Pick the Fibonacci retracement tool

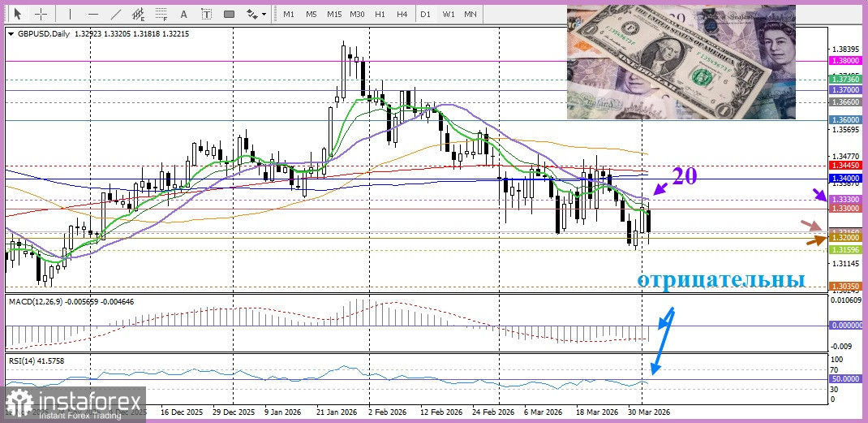161,14
